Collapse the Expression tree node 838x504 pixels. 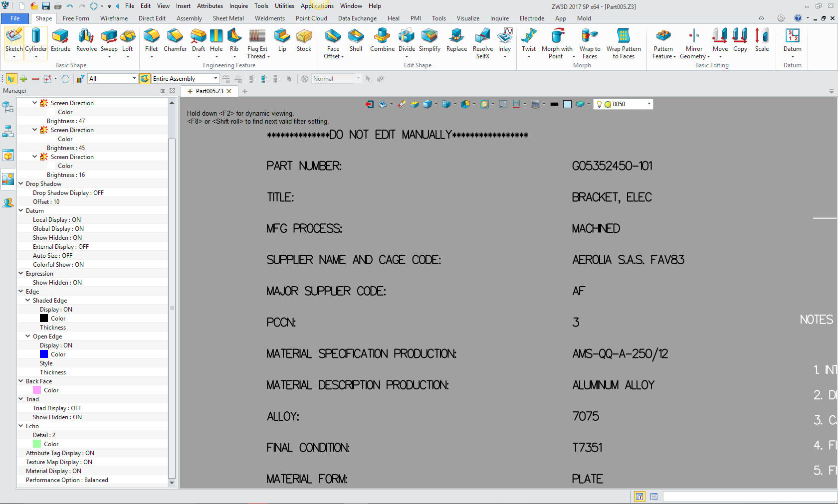(21, 273)
